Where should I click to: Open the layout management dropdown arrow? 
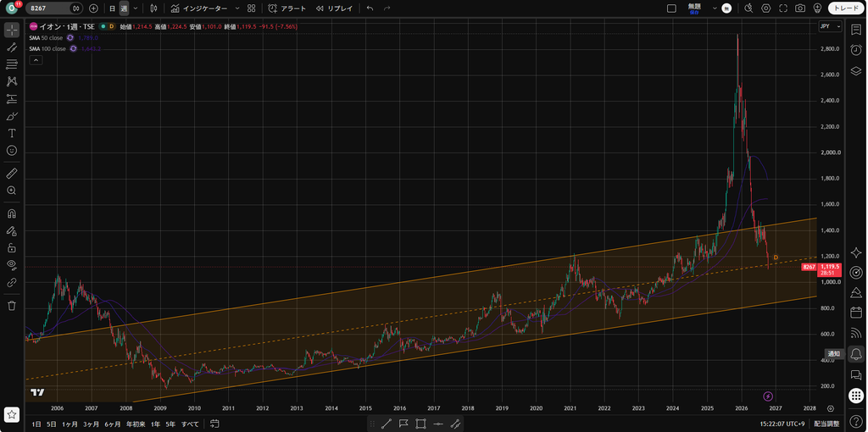point(715,8)
